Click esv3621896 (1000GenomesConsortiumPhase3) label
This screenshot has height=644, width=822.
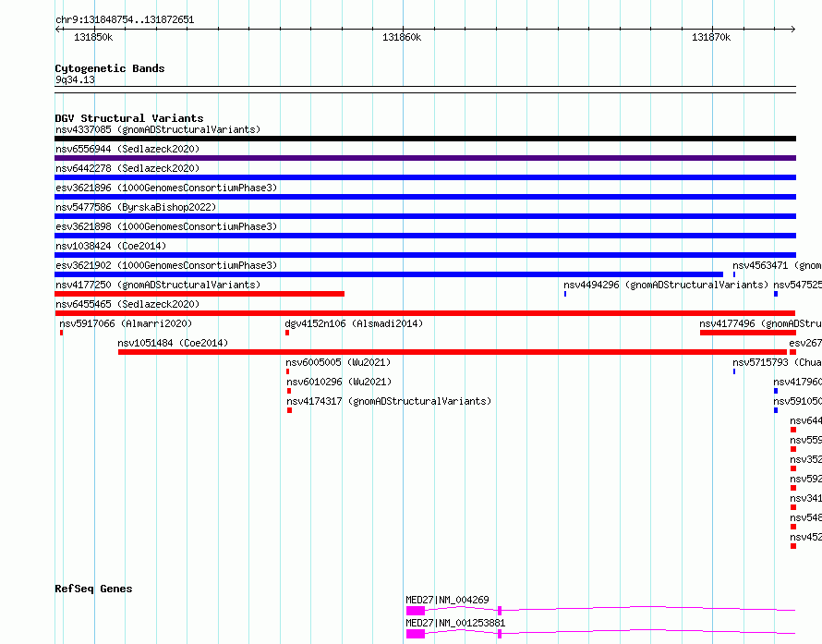tap(166, 188)
